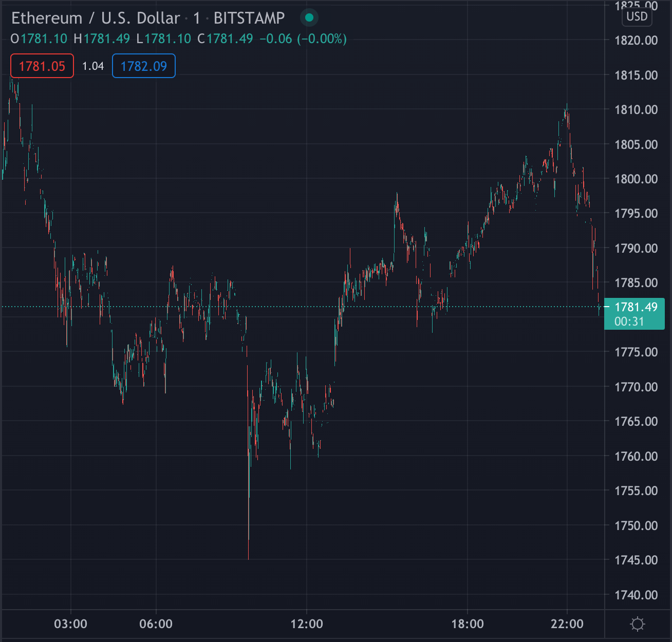Screen dimensions: 672x642
Task: Click the 1750.00 price axis label
Action: click(x=636, y=525)
